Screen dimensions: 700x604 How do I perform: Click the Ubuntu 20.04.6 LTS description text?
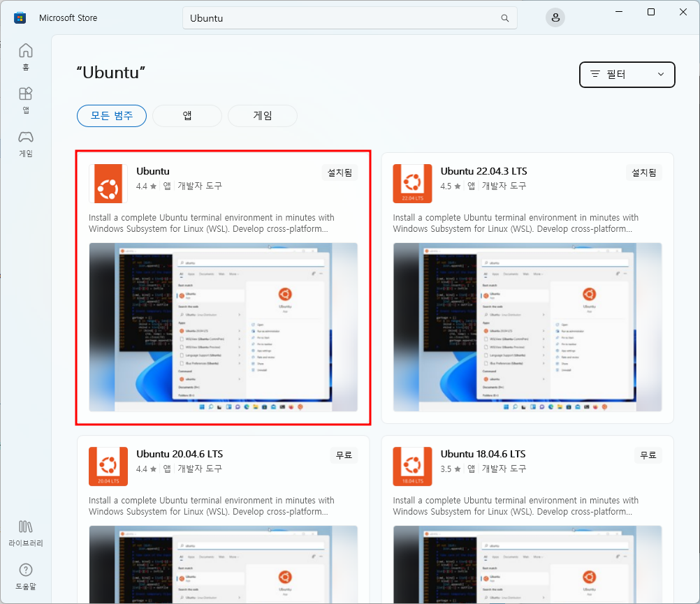click(x=212, y=506)
